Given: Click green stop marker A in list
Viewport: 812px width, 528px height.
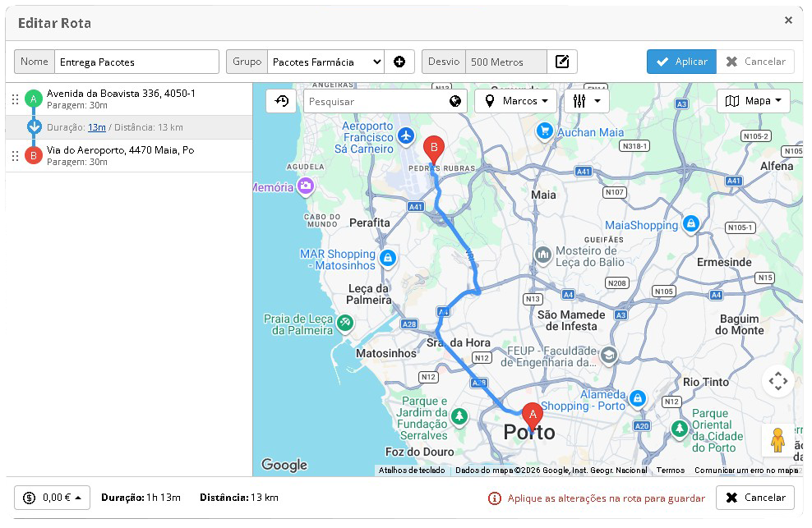Looking at the screenshot, I should click(34, 99).
